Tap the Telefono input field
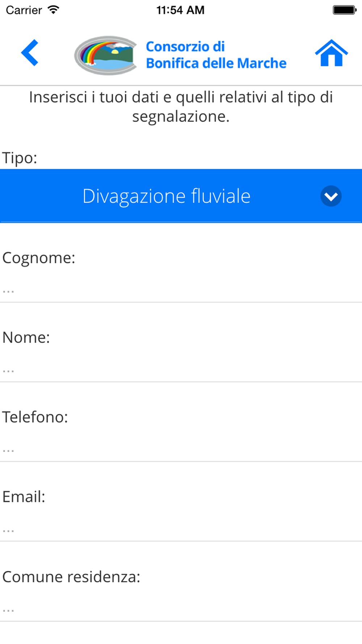This screenshot has height=644, width=362. click(x=181, y=449)
